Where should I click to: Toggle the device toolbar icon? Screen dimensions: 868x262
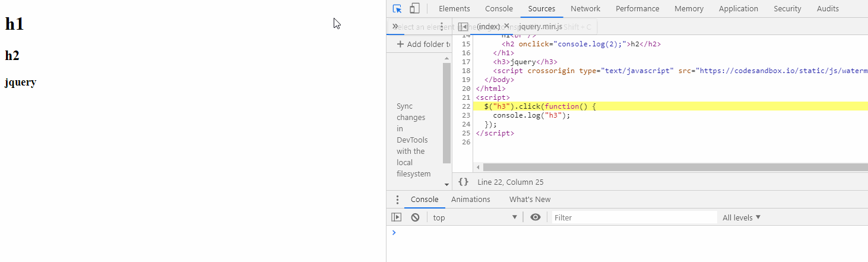pos(414,8)
